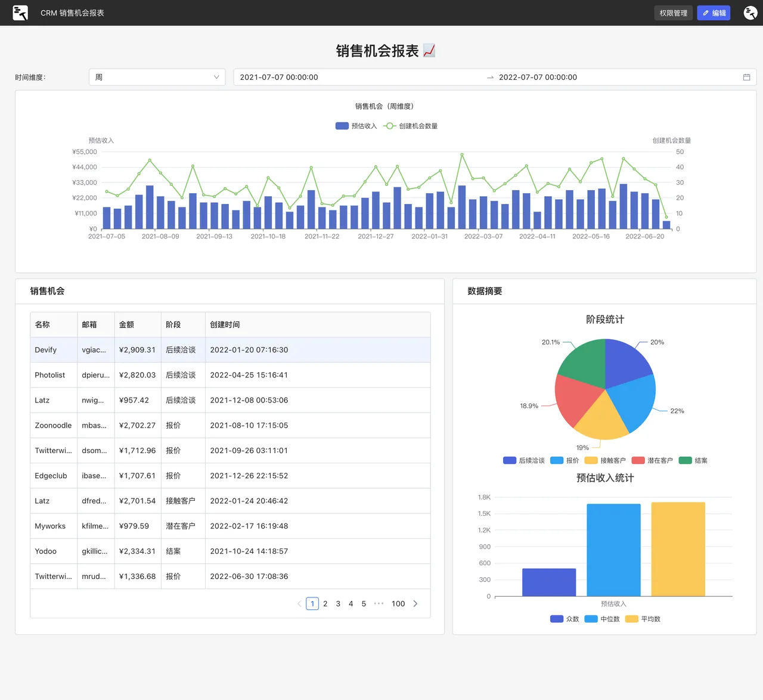
Task: Click amount ¥957.42
Action: click(x=134, y=400)
